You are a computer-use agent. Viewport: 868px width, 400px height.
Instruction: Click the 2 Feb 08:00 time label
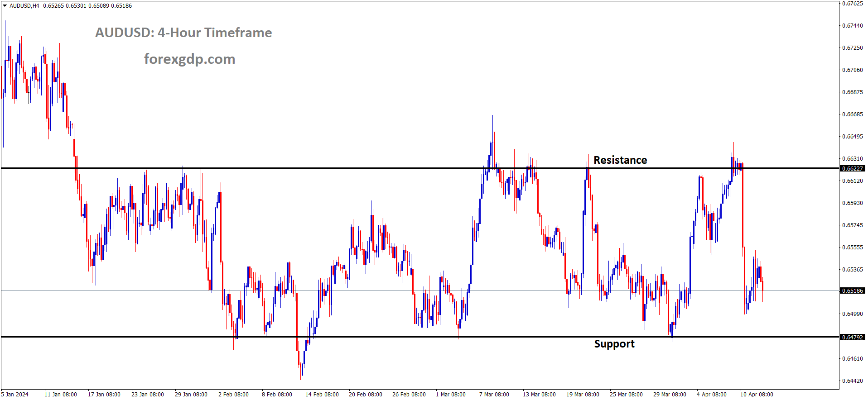(x=233, y=394)
